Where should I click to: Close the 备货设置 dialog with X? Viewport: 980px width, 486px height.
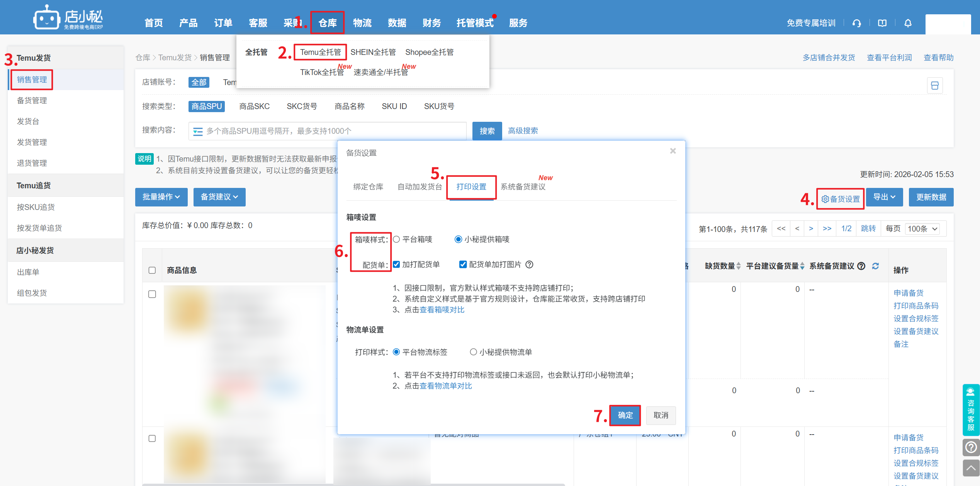673,151
